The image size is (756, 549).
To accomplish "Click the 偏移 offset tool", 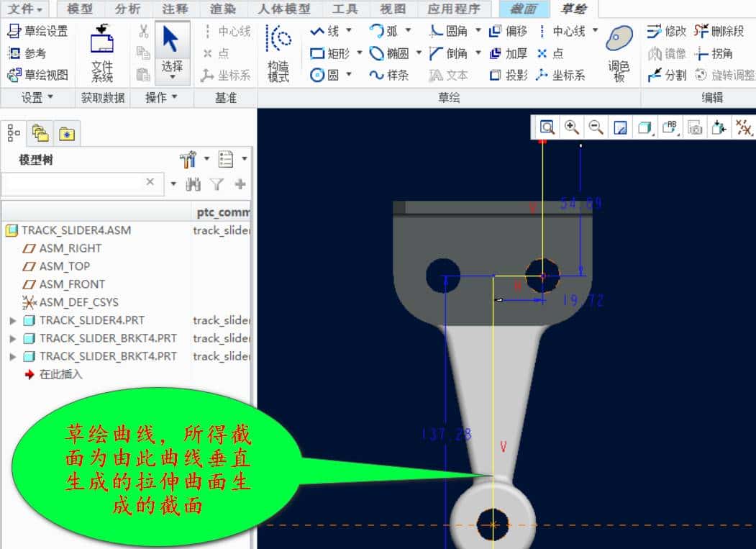I will click(509, 32).
